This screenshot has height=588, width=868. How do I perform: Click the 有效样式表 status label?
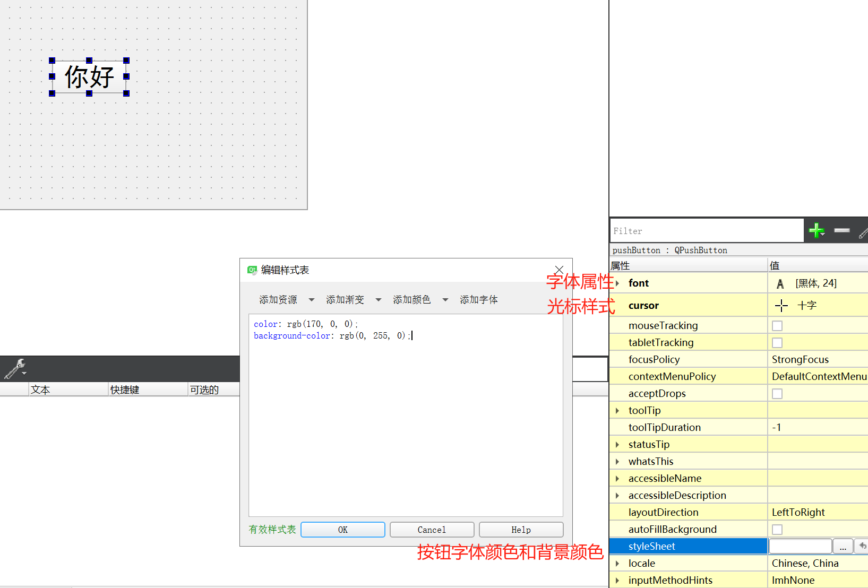(272, 530)
